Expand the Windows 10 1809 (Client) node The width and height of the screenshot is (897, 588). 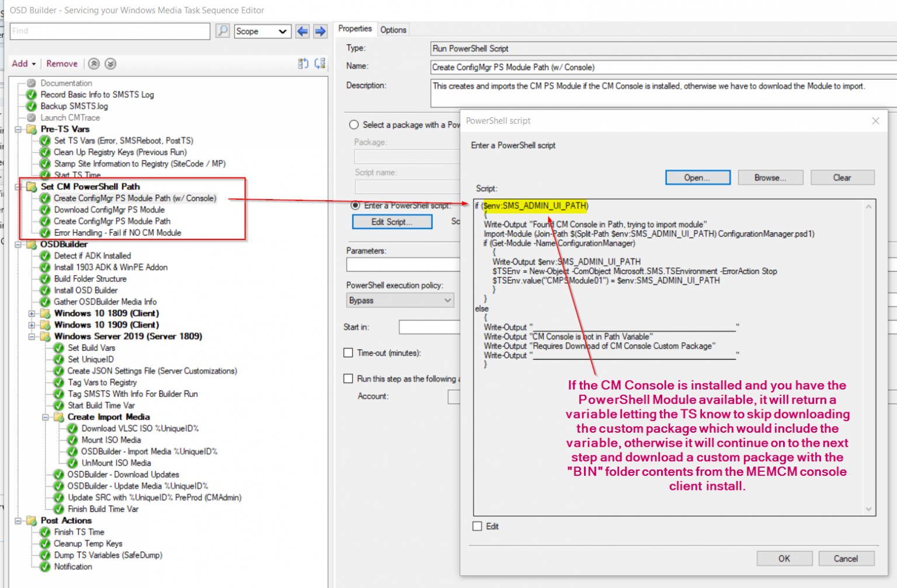click(x=32, y=313)
